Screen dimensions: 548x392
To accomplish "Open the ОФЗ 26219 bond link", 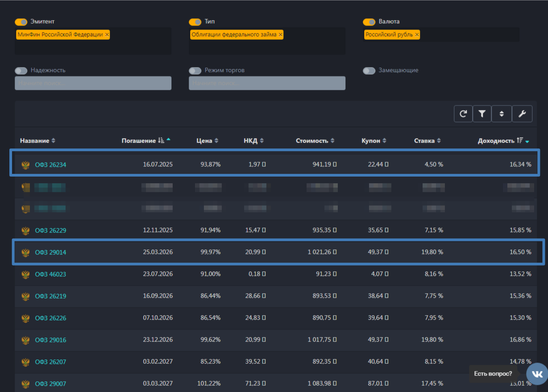I will 51,296.
